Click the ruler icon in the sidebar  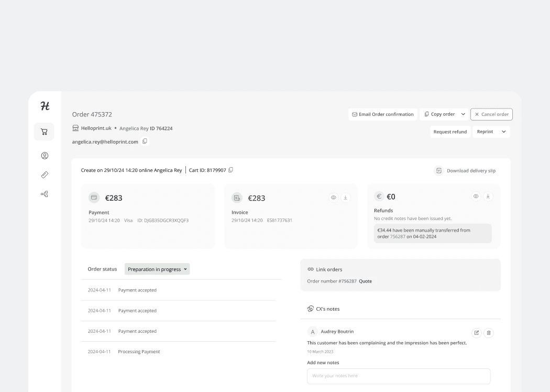point(44,175)
